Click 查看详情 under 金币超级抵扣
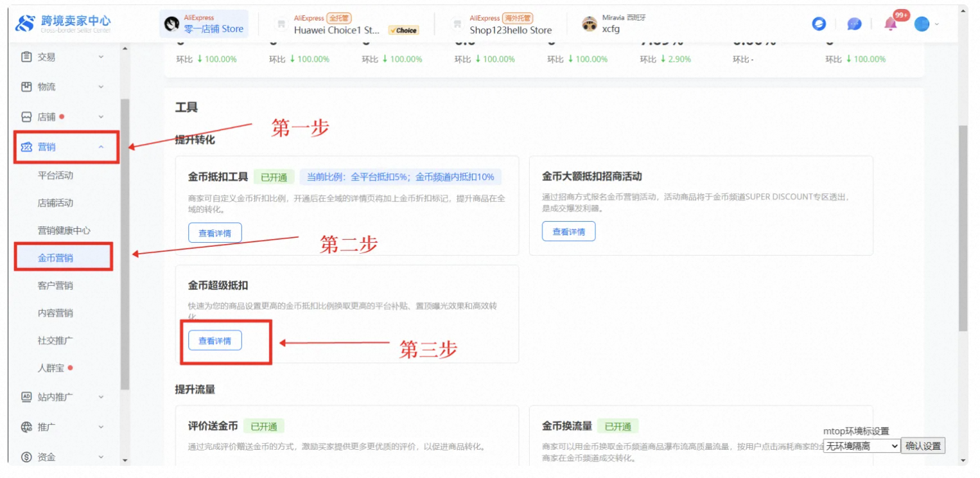The height and width of the screenshot is (478, 980). click(x=215, y=341)
